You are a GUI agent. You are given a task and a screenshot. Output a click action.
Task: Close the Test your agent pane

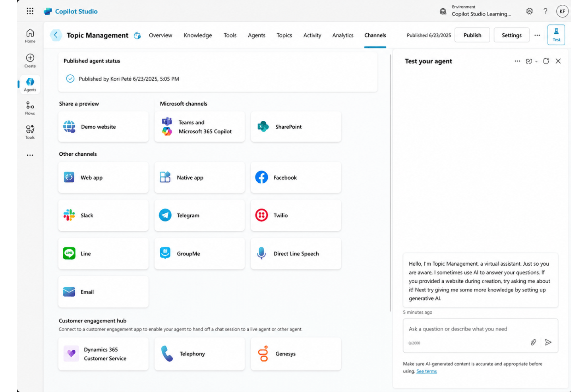pos(558,61)
